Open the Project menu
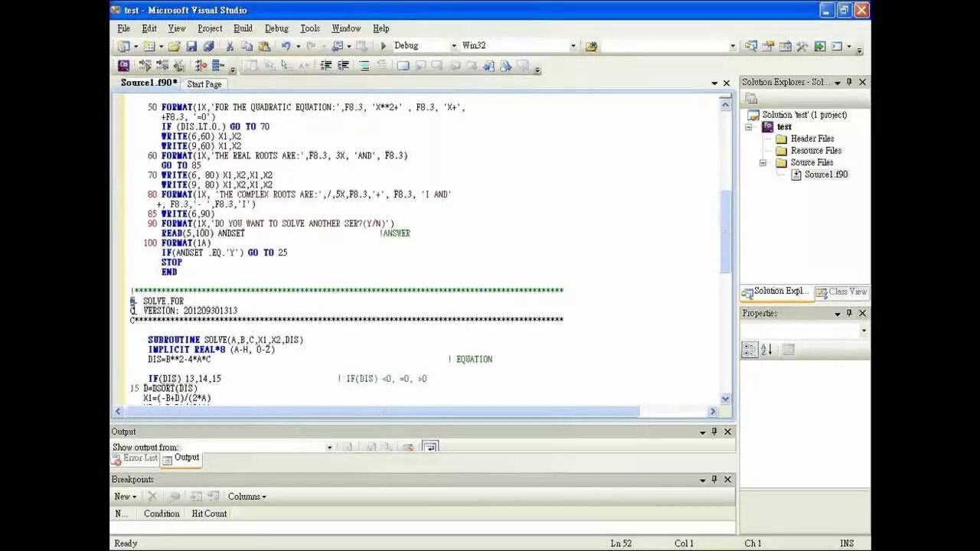 [209, 28]
